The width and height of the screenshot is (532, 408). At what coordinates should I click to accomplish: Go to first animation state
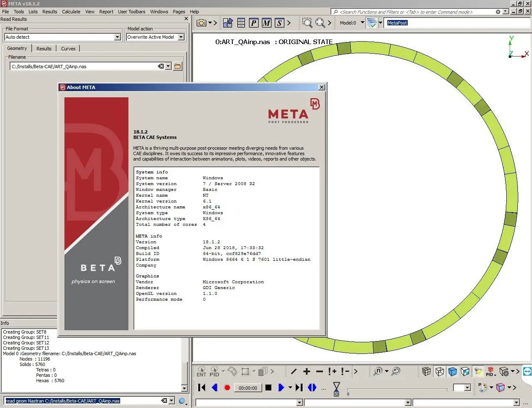(202, 388)
